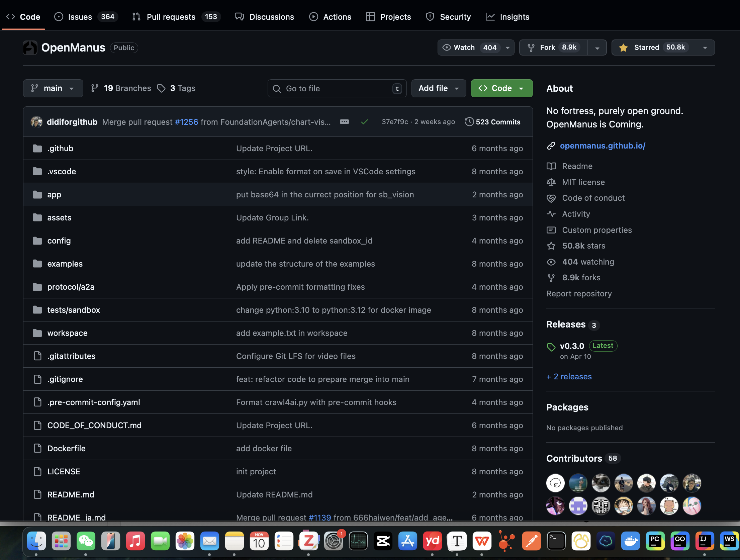This screenshot has height=560, width=740.
Task: Expand the commit message ellipsis button
Action: point(344,122)
